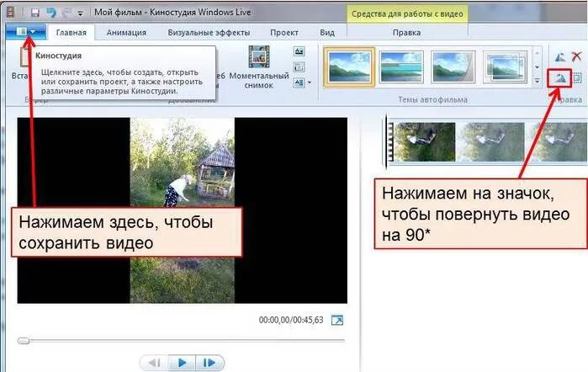Screen dimensions: 588x372
Task: Click the Средства для работы с видео header
Action: 407,14
